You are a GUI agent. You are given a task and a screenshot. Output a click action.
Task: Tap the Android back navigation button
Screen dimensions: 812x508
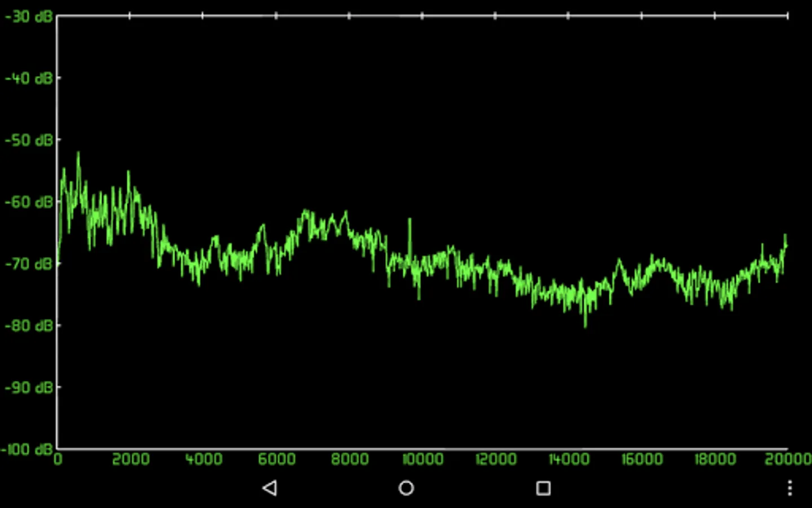[x=270, y=488]
